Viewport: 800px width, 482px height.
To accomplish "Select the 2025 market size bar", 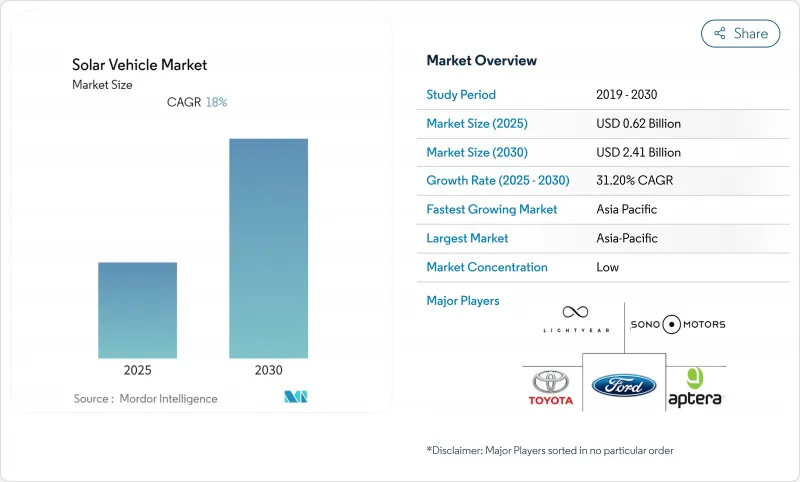I will pyautogui.click(x=137, y=310).
